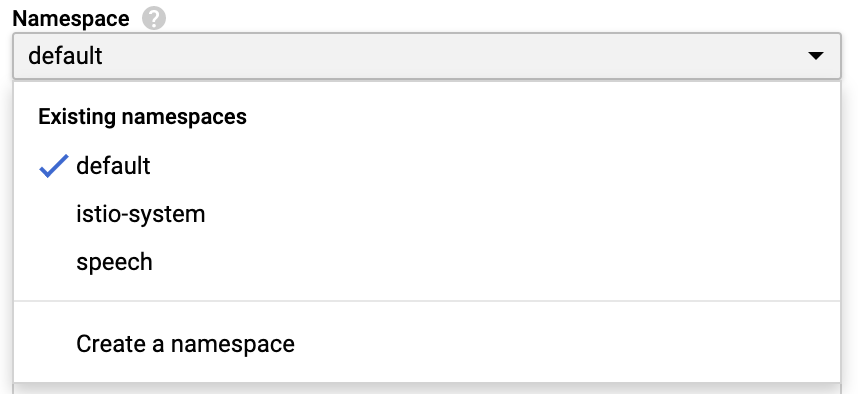Click the Existing namespaces section header
Screen dimensions: 858x394
point(142,117)
